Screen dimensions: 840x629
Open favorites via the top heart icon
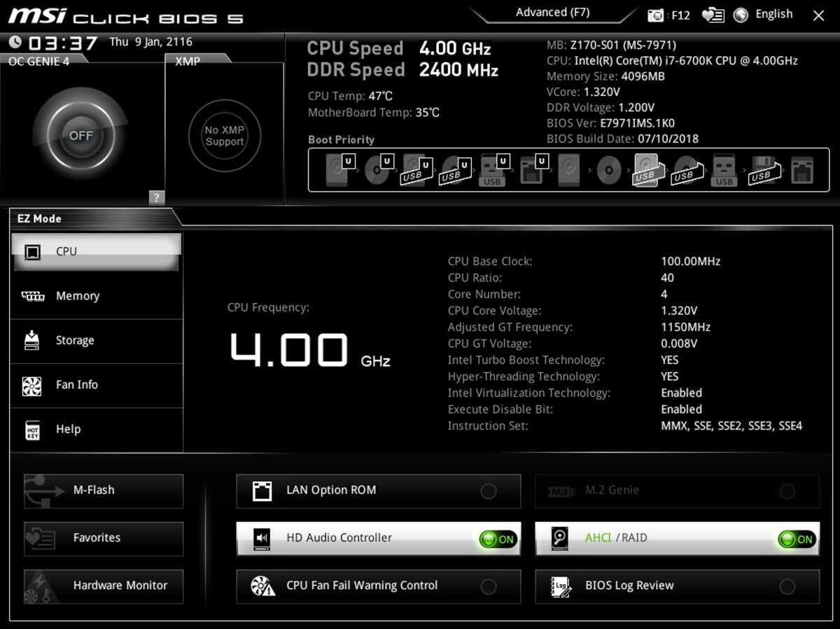tap(713, 15)
